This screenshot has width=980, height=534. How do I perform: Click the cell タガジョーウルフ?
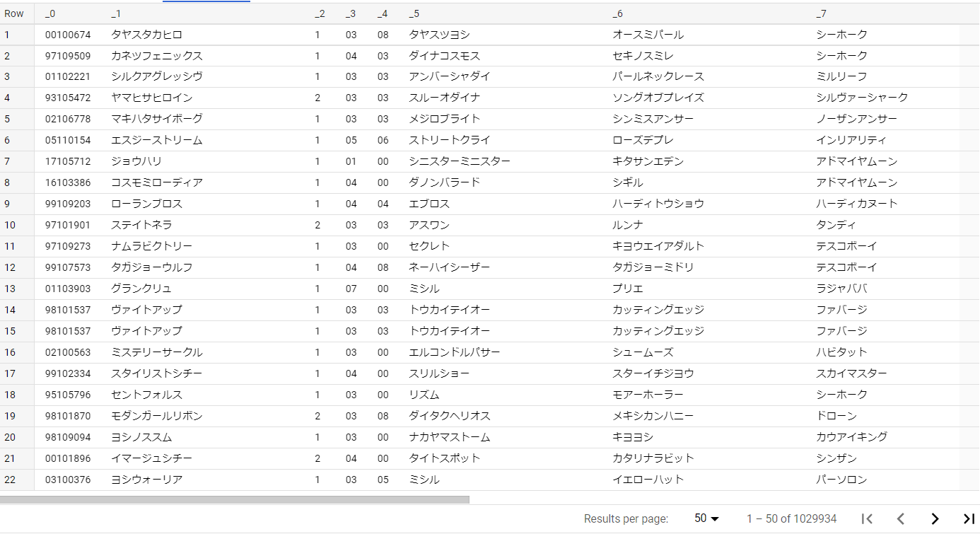152,267
